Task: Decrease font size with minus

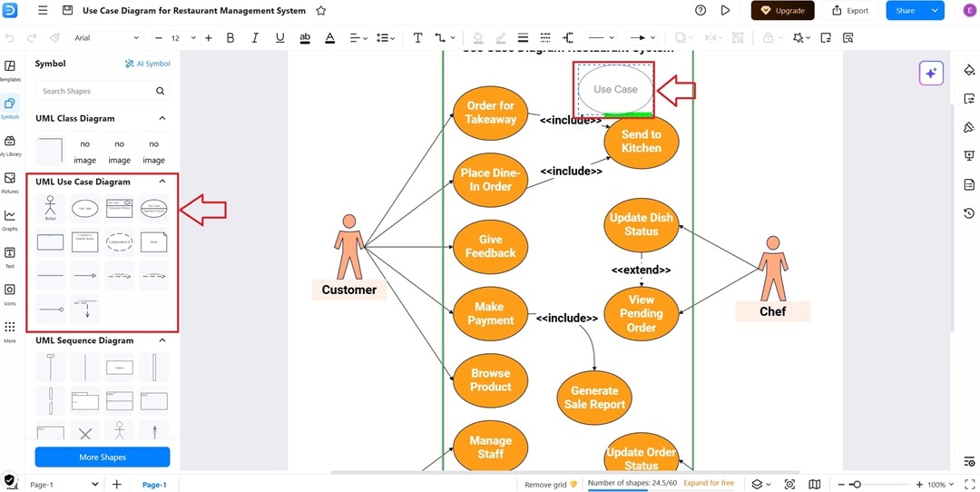Action: click(159, 38)
